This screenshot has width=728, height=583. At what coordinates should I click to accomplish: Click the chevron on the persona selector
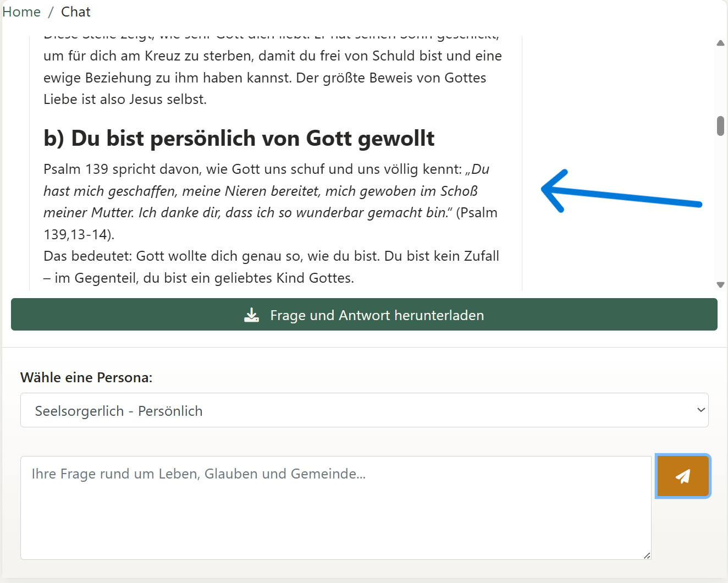701,410
